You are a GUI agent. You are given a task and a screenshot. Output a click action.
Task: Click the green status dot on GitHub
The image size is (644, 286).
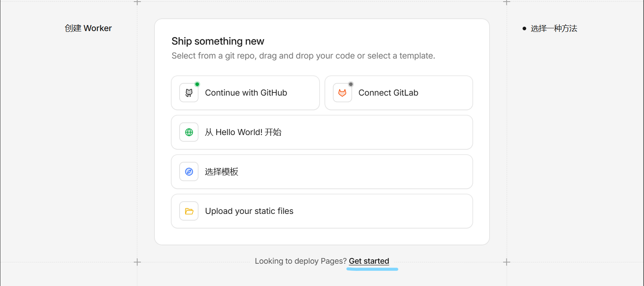click(x=197, y=84)
